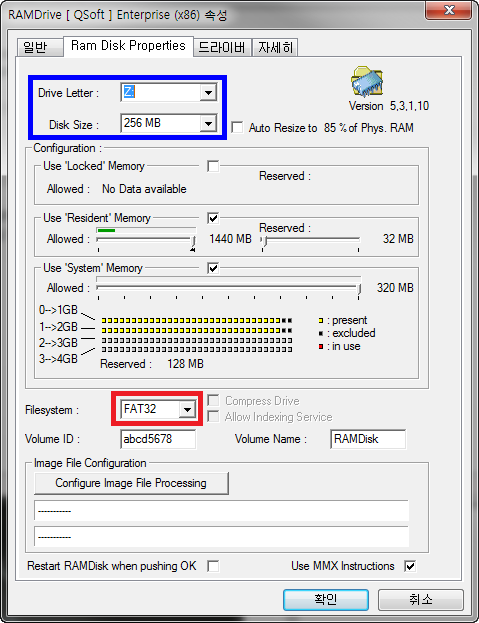Click the 2-->3GB memory map label
The height and width of the screenshot is (623, 479).
tap(58, 342)
